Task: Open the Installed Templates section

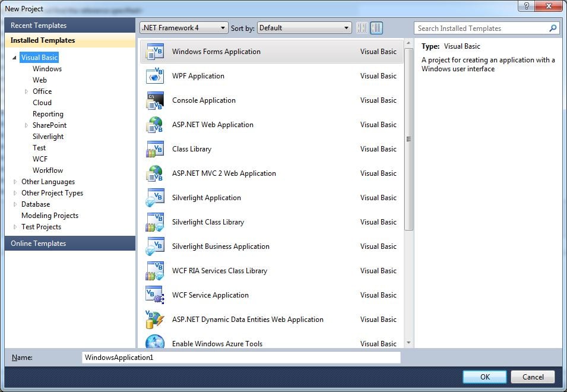Action: pos(70,40)
